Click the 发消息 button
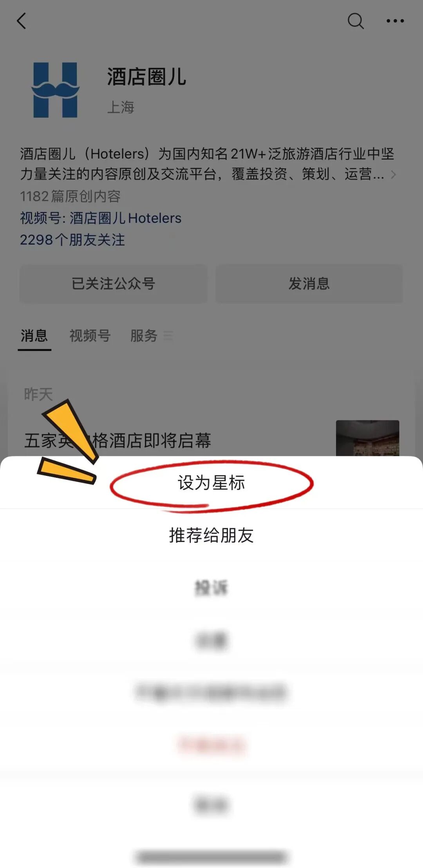This screenshot has height=868, width=423. 309,284
